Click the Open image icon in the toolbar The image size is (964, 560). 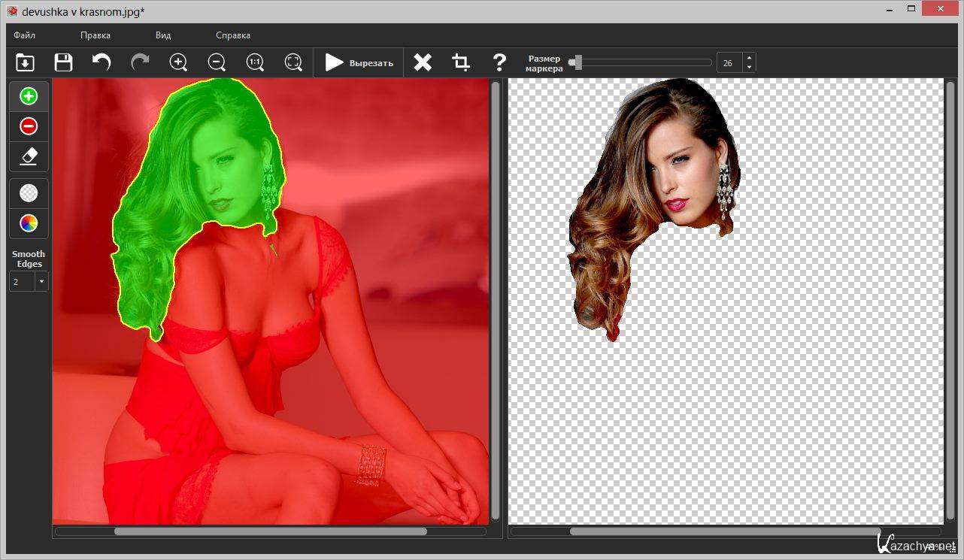(25, 62)
